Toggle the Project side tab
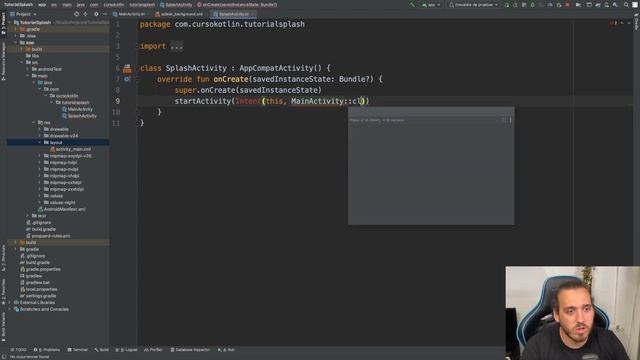640x360 pixels. (3, 24)
